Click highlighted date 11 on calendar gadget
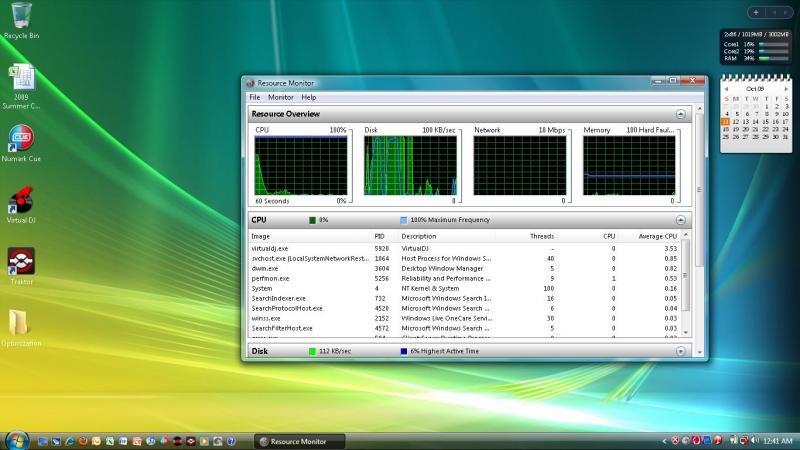Image resolution: width=800 pixels, height=450 pixels. point(726,121)
